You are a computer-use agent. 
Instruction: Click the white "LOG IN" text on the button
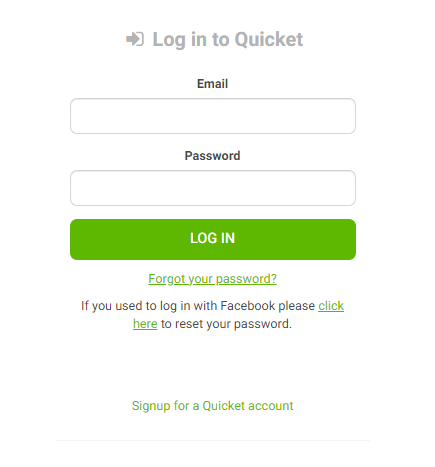point(212,238)
